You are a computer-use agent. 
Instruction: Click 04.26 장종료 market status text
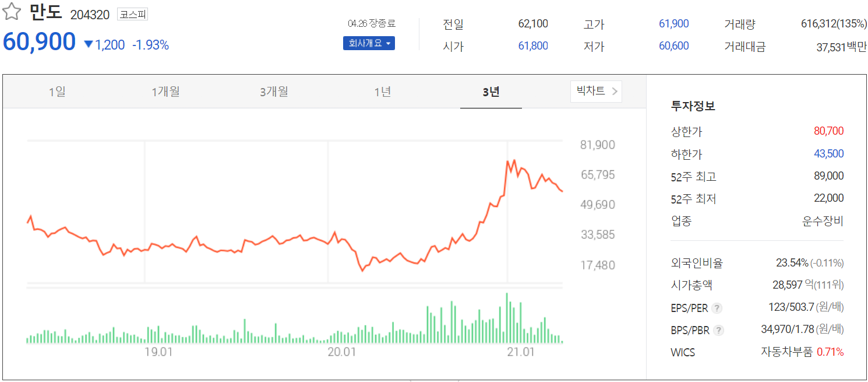pyautogui.click(x=371, y=23)
